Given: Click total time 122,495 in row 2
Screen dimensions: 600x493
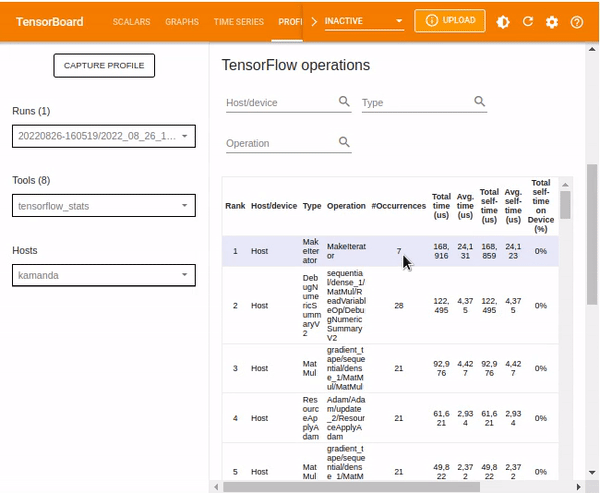Looking at the screenshot, I should coord(441,305).
